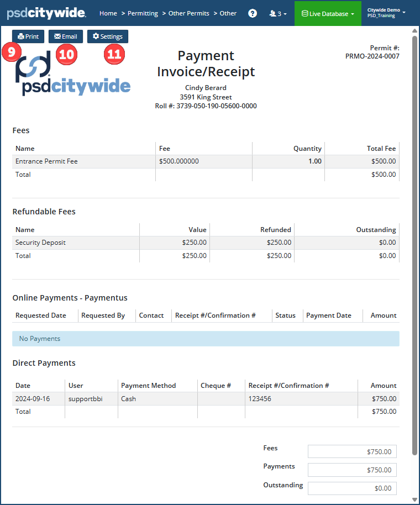Click the Outstanding column header in Refundable Fees
Image resolution: width=420 pixels, height=505 pixels.
pos(376,230)
